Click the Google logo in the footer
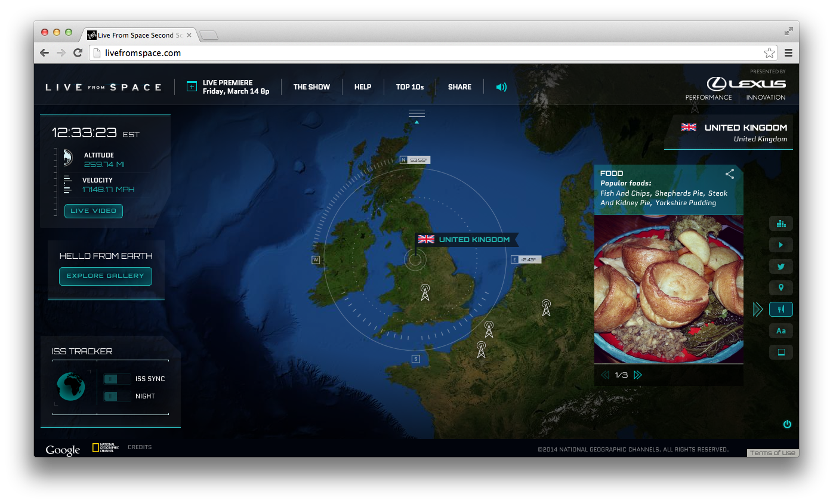The width and height of the screenshot is (833, 504). click(63, 450)
